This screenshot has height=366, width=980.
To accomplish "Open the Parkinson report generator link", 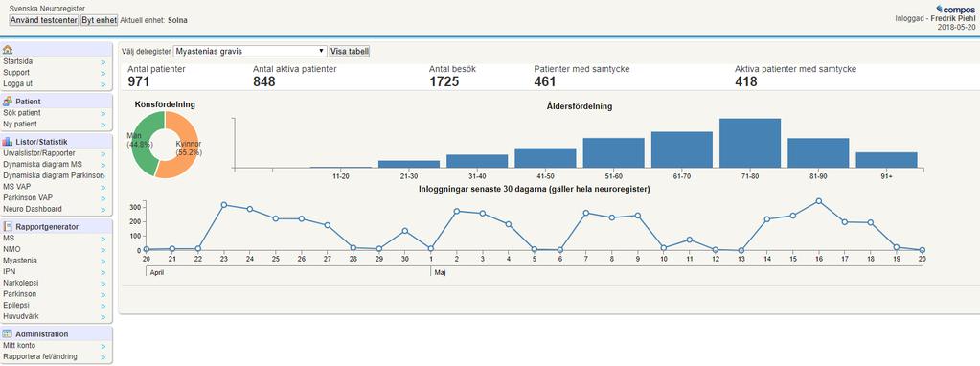I will click(19, 293).
